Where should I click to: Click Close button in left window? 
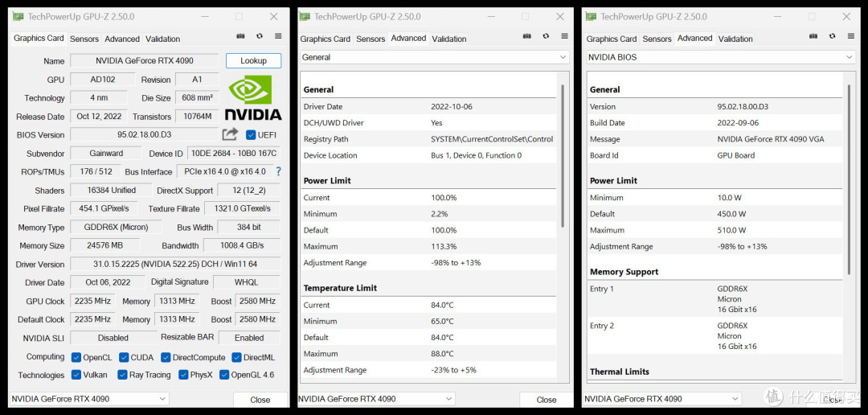[x=260, y=400]
